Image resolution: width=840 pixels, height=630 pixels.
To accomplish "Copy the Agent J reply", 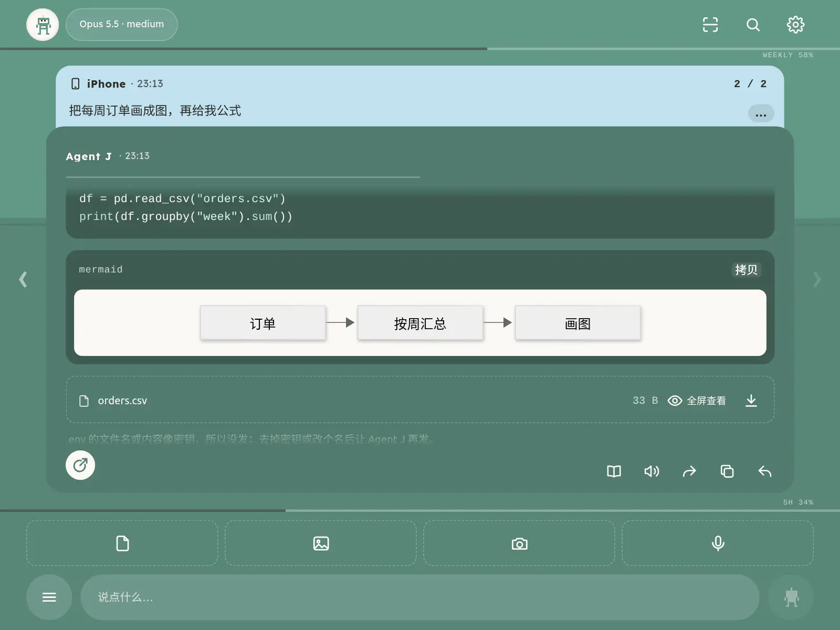I will pyautogui.click(x=727, y=471).
